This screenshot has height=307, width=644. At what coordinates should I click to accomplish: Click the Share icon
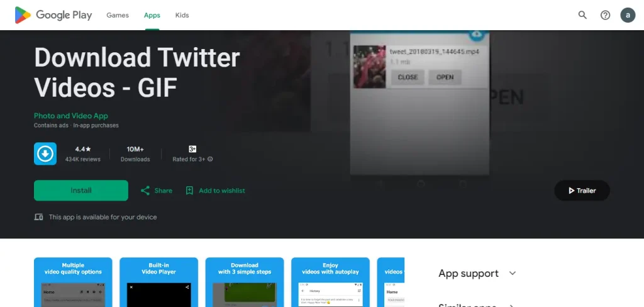point(145,191)
